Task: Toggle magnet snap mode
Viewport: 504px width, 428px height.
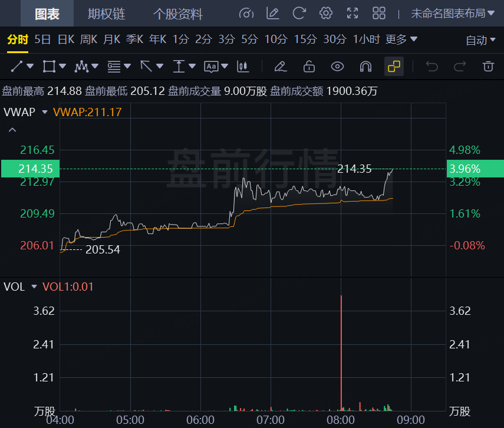Action: [366, 67]
